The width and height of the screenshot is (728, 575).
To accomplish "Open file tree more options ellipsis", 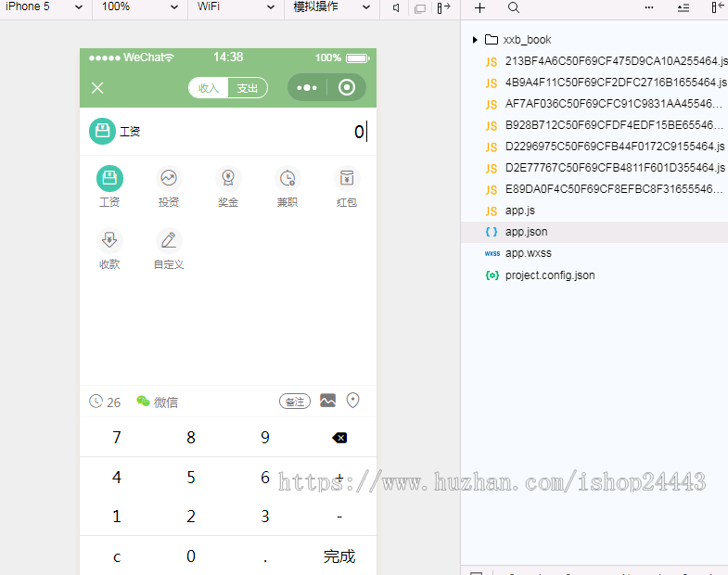I will [649, 7].
